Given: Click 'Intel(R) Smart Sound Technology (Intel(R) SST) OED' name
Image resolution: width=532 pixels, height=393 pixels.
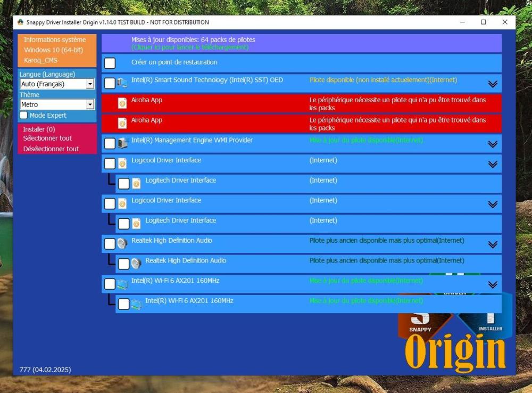Looking at the screenshot, I should coord(207,80).
